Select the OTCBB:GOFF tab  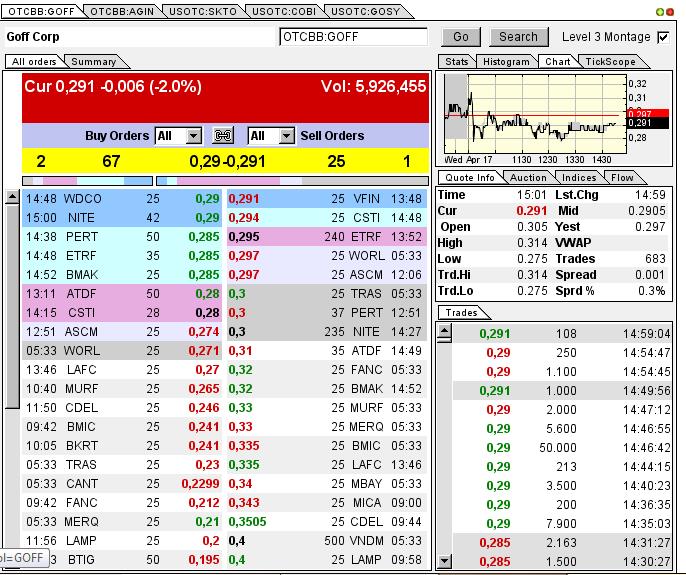tap(42, 11)
